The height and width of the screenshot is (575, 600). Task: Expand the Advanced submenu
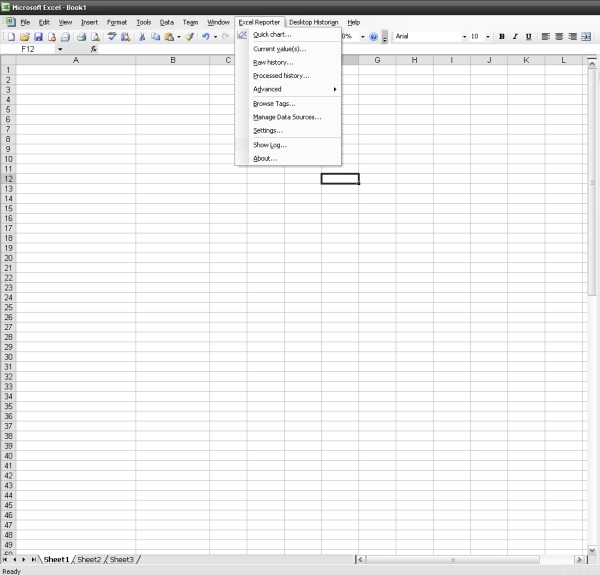tap(288, 89)
